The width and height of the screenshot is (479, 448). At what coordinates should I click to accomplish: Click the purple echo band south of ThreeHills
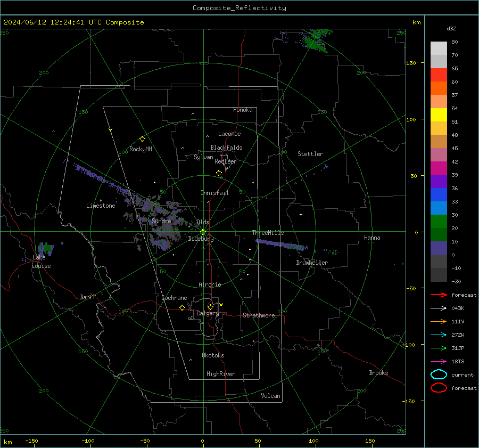281,245
